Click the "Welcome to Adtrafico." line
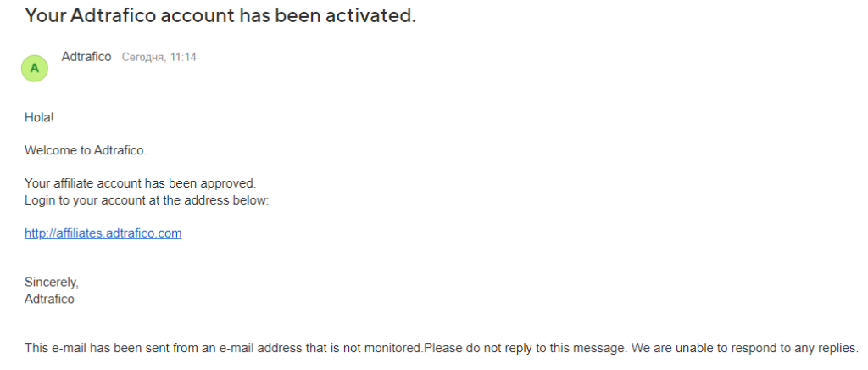Image resolution: width=868 pixels, height=370 pixels. click(86, 150)
